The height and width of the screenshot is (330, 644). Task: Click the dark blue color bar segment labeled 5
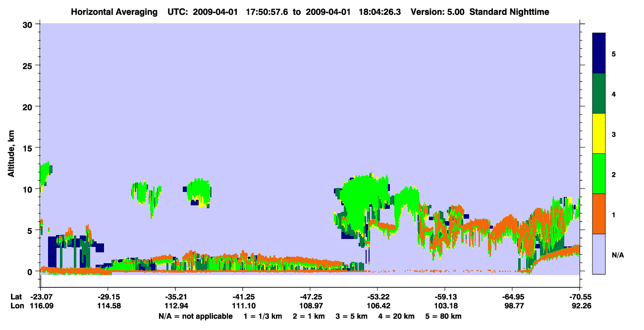[599, 53]
